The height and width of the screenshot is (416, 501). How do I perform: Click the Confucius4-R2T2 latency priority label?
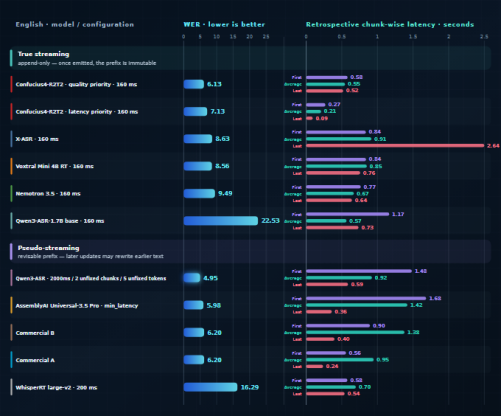point(77,112)
